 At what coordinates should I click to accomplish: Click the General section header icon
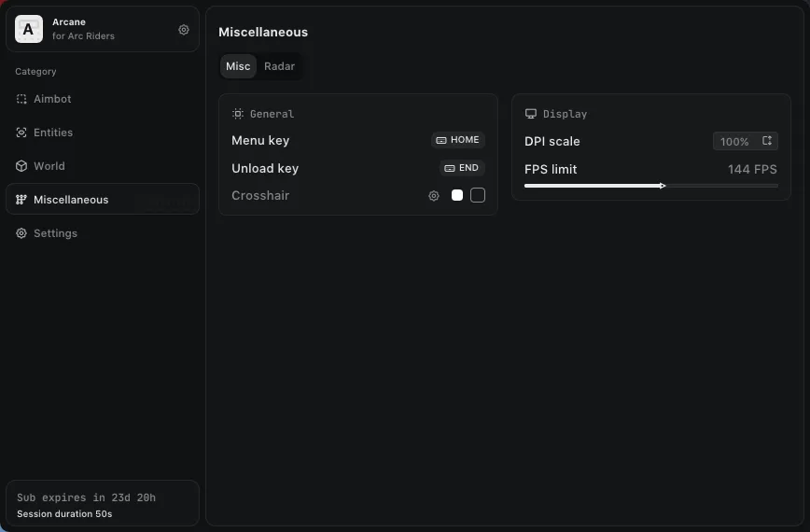point(238,114)
